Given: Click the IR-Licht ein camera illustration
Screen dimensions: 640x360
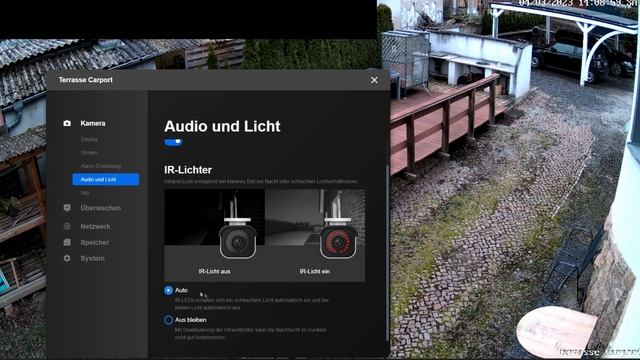Looking at the screenshot, I should coord(315,225).
